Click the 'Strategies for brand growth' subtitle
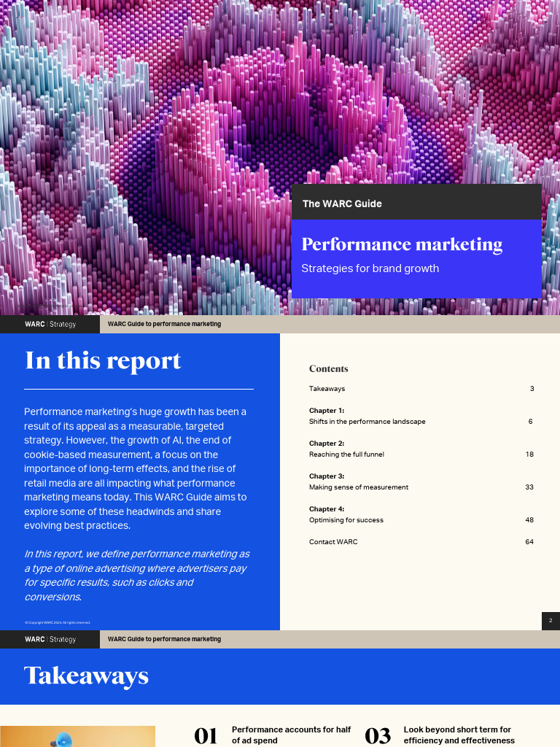560x747 pixels. point(370,268)
